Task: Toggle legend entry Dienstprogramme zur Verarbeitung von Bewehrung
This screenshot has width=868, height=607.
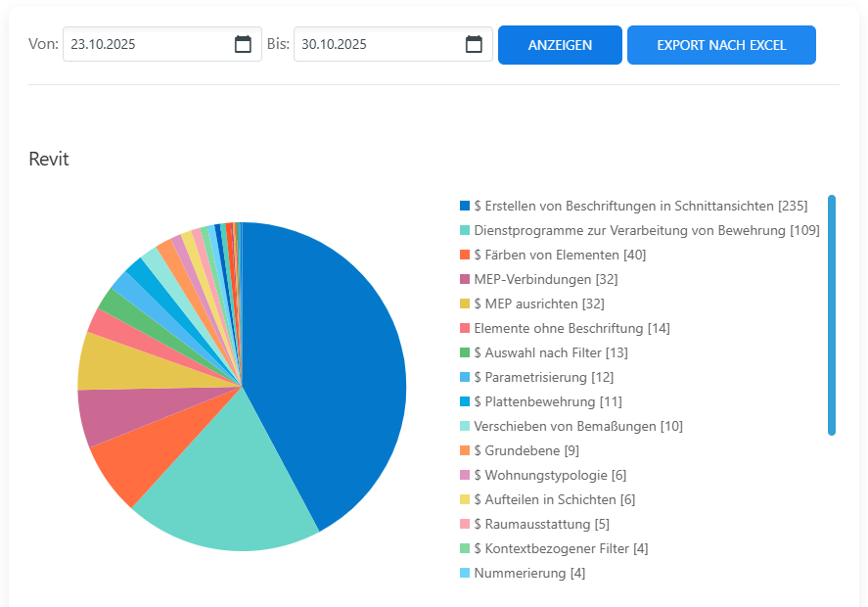Action: (646, 230)
